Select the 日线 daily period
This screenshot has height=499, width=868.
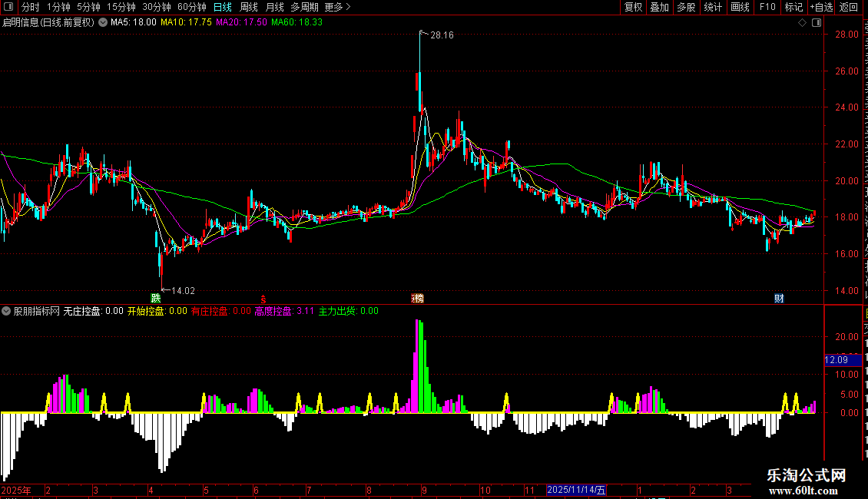pos(223,7)
